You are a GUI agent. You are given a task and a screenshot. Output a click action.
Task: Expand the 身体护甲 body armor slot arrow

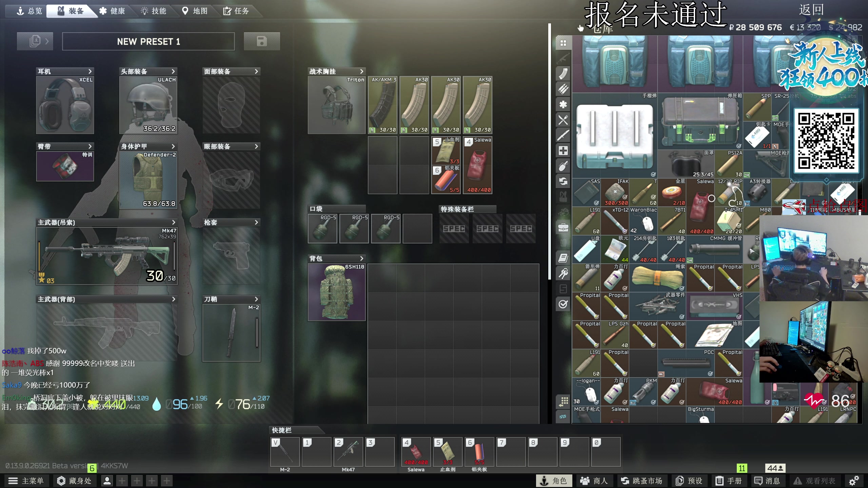(x=173, y=146)
